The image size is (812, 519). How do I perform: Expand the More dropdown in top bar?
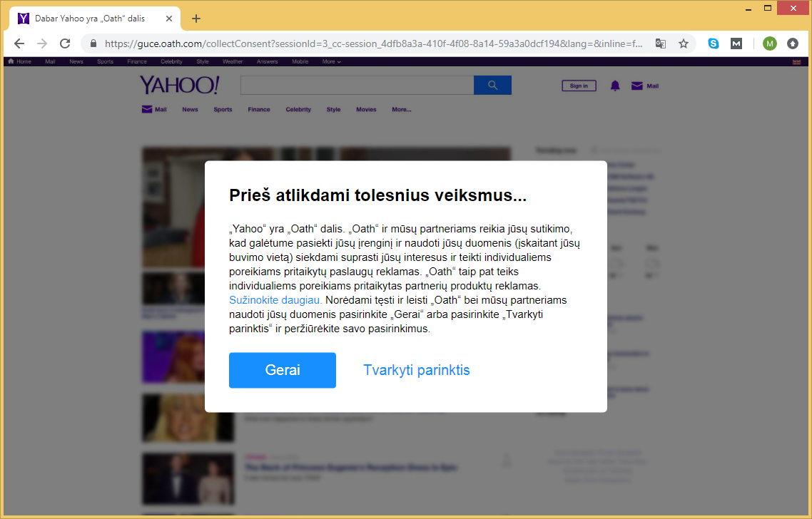(331, 62)
